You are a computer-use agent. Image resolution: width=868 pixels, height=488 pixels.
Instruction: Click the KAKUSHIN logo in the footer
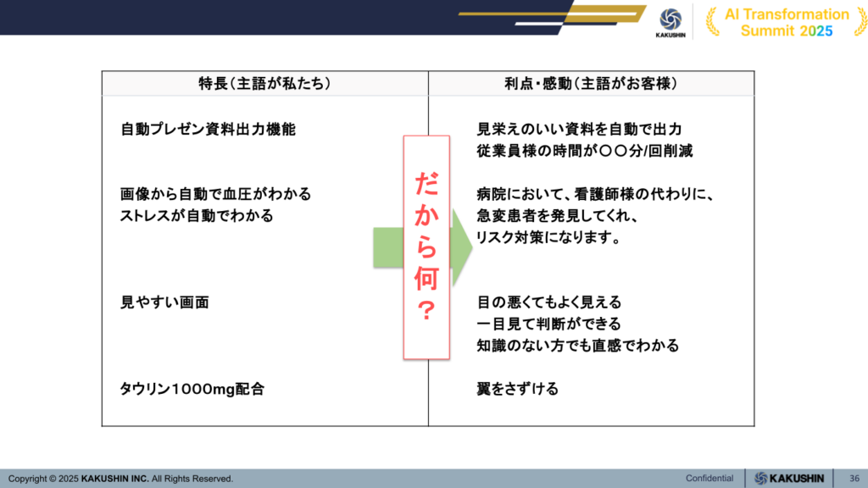tap(788, 479)
